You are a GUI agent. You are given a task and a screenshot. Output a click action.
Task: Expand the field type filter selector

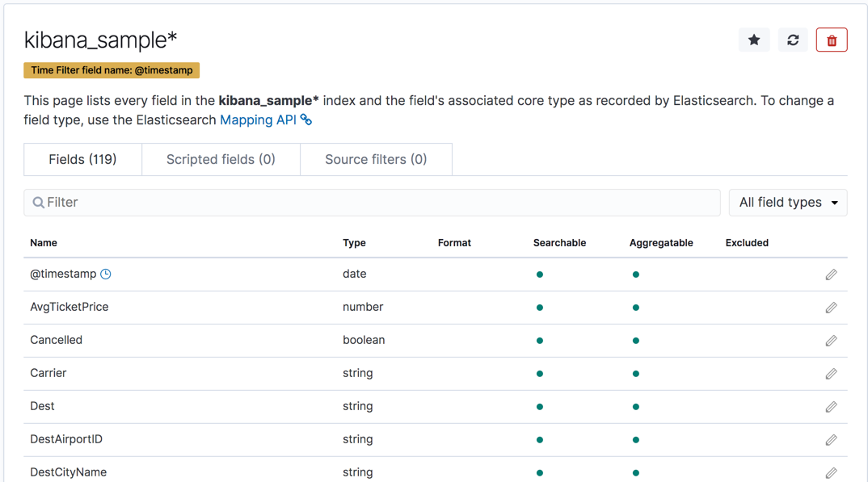click(x=787, y=202)
